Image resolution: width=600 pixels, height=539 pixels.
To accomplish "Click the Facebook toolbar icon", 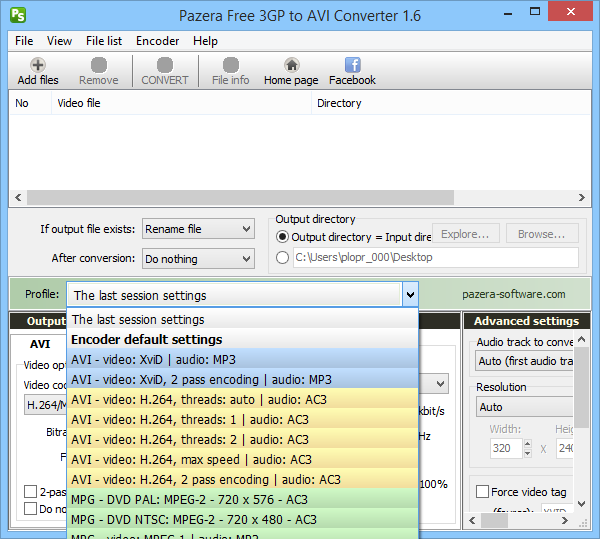I will click(352, 72).
